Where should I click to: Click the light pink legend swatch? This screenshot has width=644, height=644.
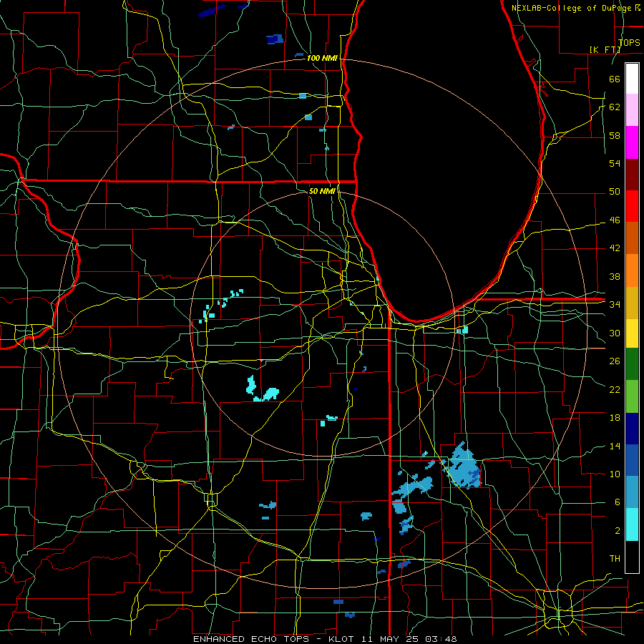point(632,110)
